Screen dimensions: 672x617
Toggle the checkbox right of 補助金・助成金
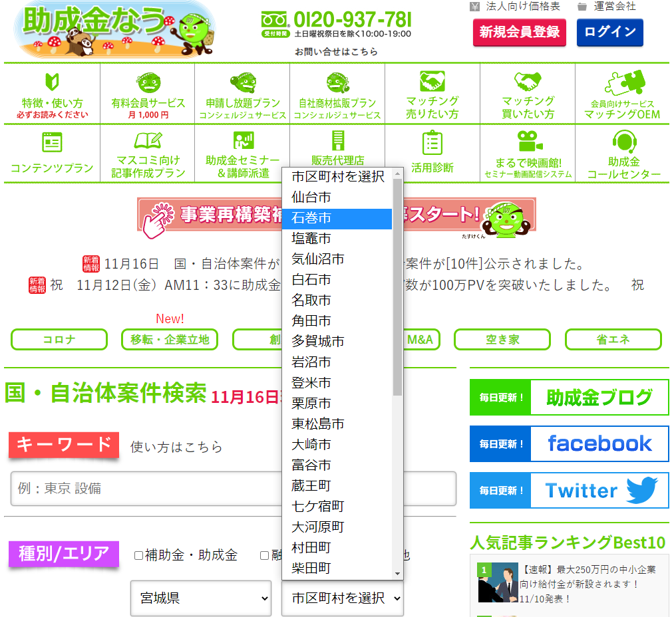click(x=264, y=555)
